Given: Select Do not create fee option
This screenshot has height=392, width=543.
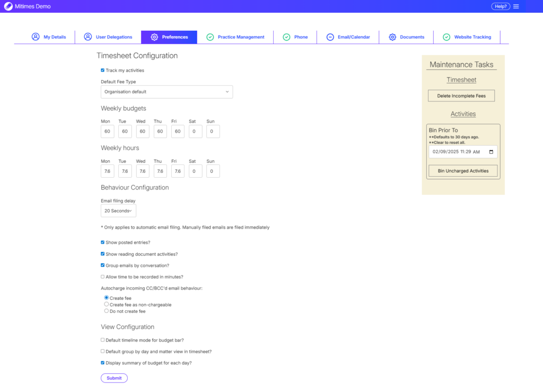Looking at the screenshot, I should 107,311.
